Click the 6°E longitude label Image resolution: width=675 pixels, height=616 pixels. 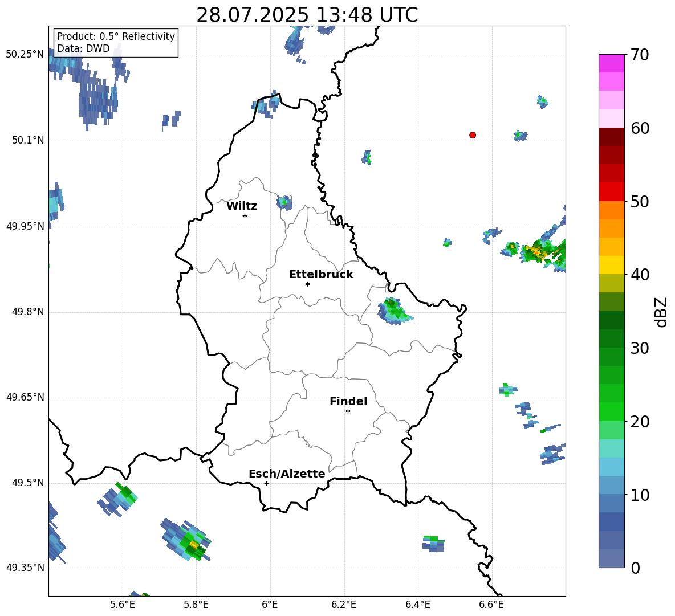click(x=270, y=605)
